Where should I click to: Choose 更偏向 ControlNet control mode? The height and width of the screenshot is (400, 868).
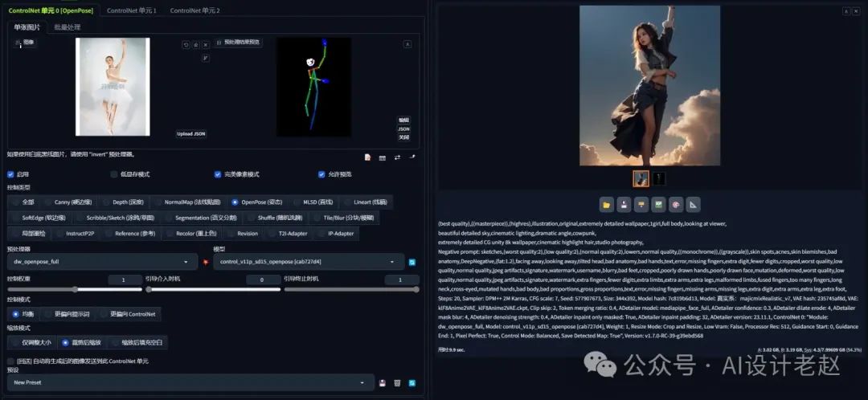click(x=129, y=314)
